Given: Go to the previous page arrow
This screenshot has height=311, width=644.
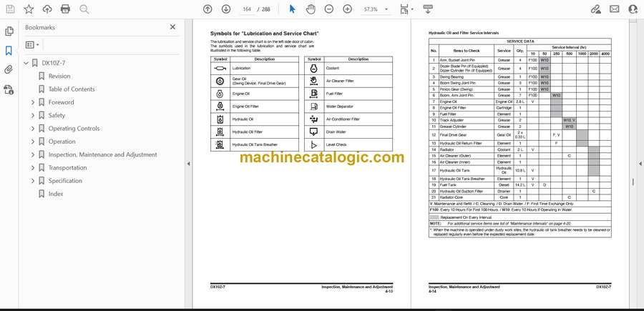Looking at the screenshot, I should (x=208, y=9).
